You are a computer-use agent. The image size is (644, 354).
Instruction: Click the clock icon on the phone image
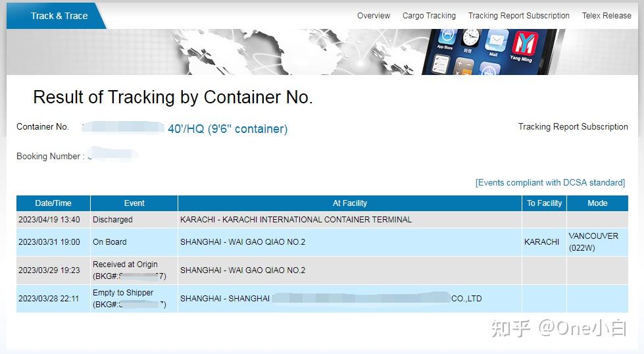471,38
